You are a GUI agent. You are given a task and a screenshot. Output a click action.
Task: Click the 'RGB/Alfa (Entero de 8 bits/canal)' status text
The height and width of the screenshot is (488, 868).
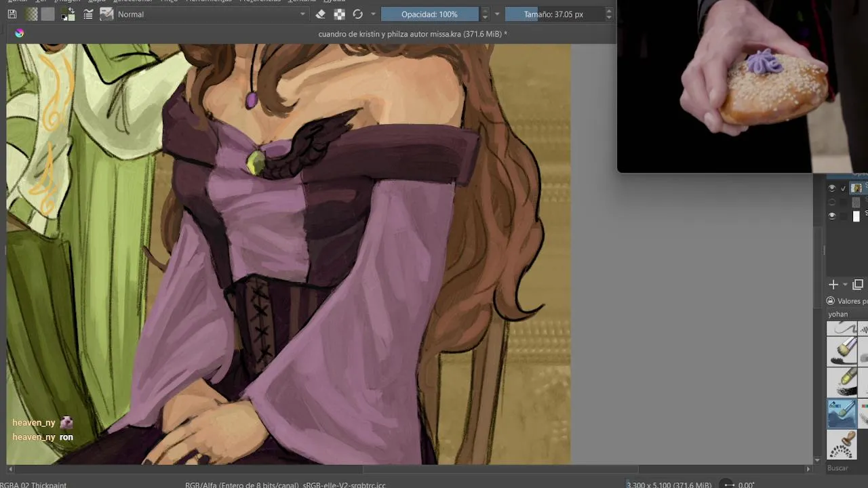[241, 485]
